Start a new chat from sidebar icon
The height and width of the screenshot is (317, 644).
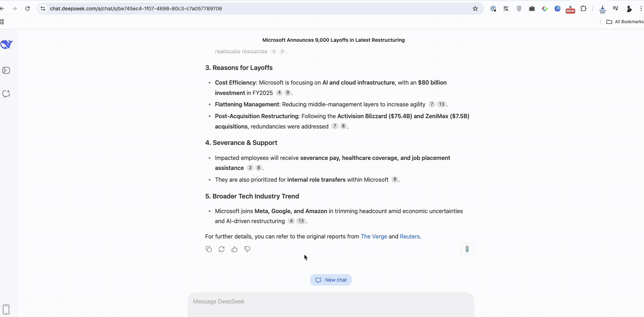pos(6,94)
